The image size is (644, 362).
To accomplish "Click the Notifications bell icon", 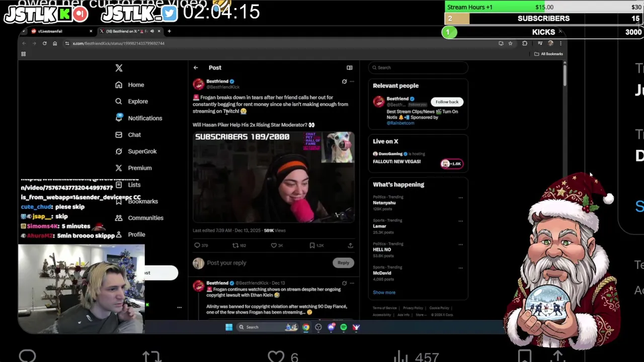I will click(119, 118).
